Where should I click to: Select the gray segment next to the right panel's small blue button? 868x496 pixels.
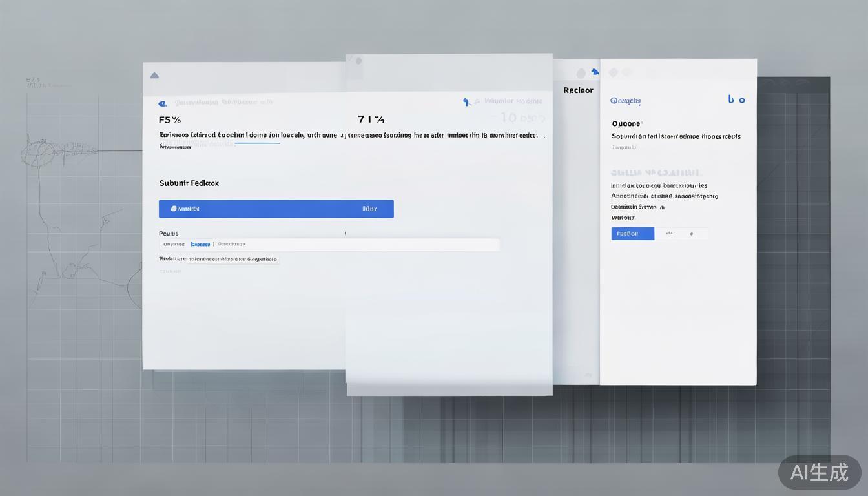670,234
